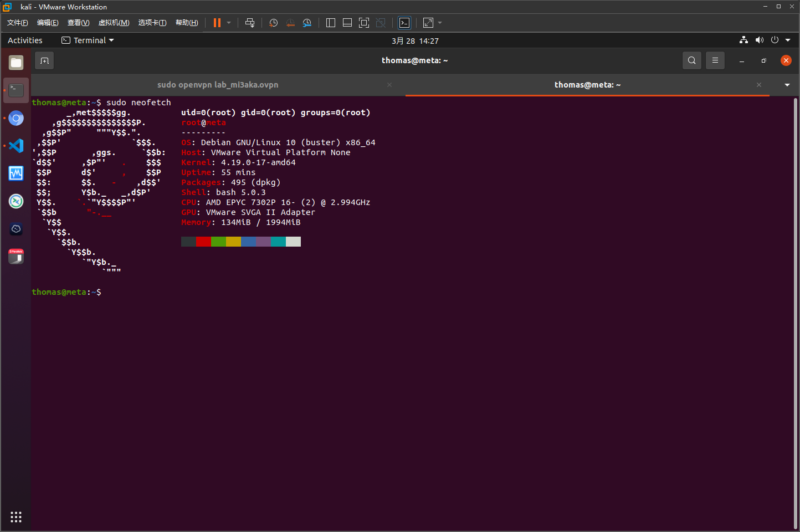The height and width of the screenshot is (532, 800).
Task: Open a new terminal tab
Action: click(x=45, y=60)
